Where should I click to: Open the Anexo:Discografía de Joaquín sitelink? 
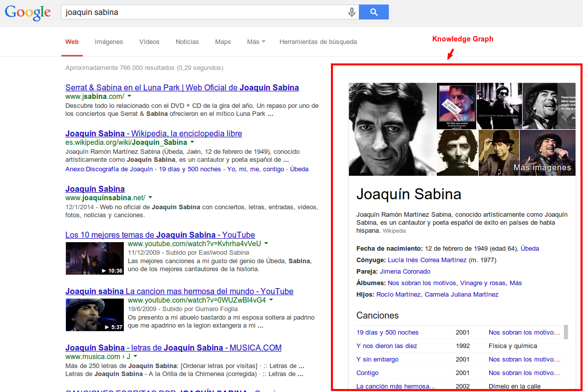point(109,169)
